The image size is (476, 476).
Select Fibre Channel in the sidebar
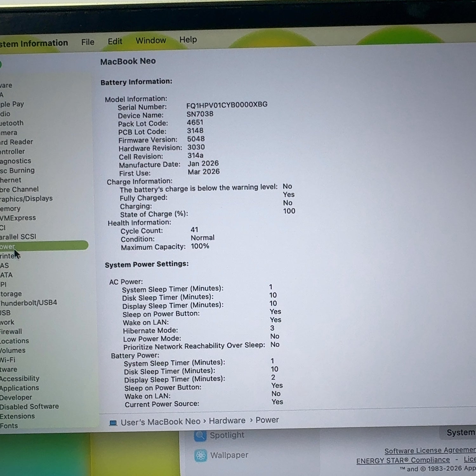pos(19,189)
